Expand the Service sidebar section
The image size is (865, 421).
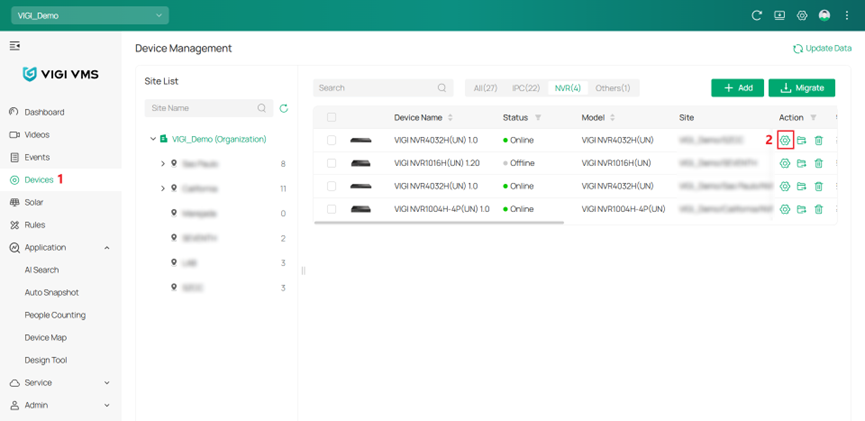107,383
